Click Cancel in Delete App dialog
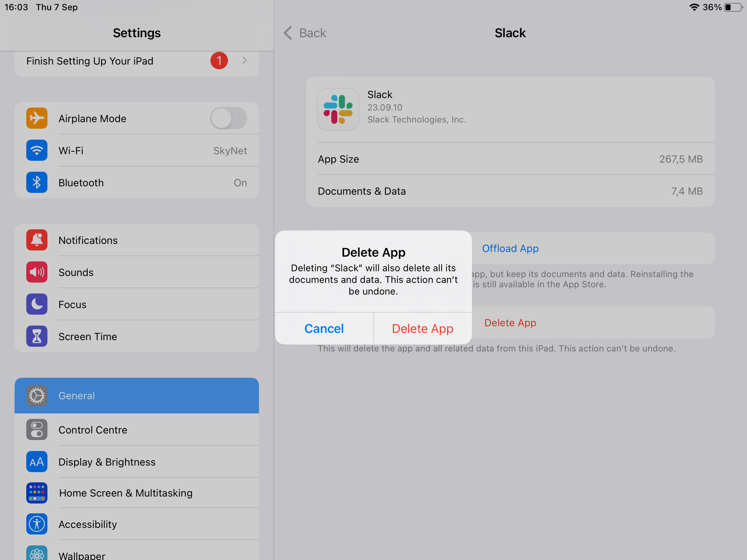Viewport: 747px width, 560px height. click(324, 328)
